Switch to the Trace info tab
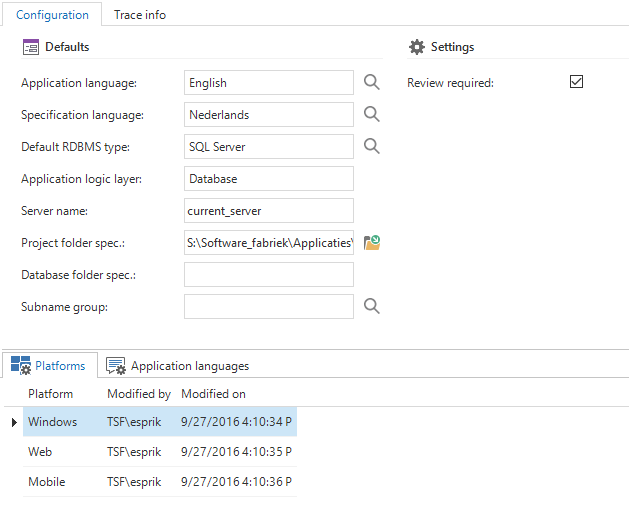The height and width of the screenshot is (516, 629). pos(140,15)
